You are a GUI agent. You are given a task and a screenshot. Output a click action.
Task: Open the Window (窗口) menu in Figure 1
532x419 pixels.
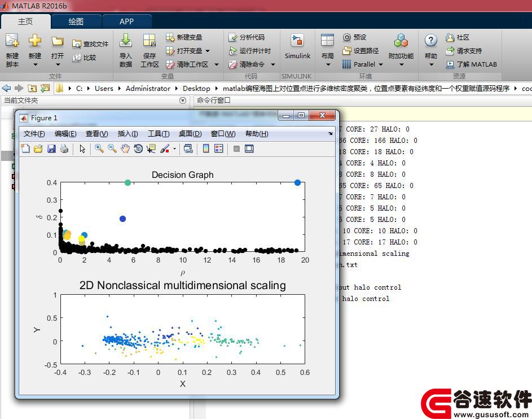[x=223, y=134]
